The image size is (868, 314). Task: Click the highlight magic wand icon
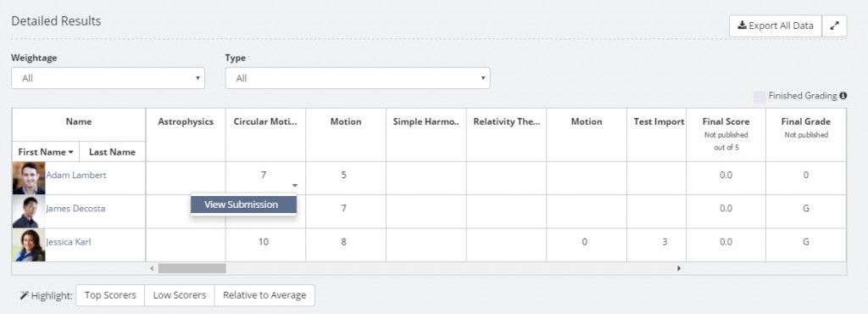[x=24, y=295]
